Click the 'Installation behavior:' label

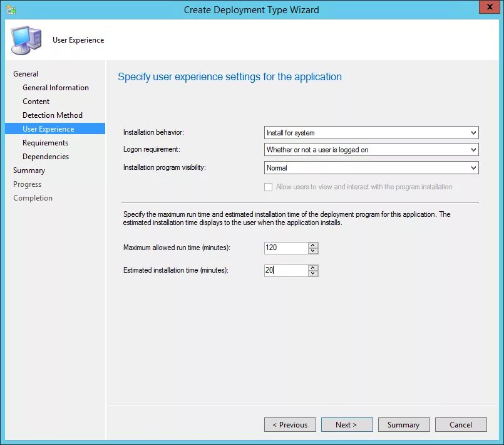[153, 132]
